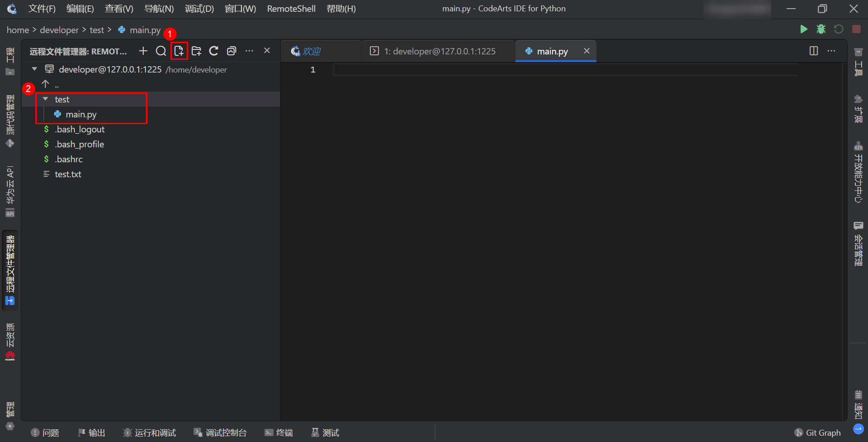This screenshot has height=442, width=868.
Task: Open the 源代码管理 source control panel
Action: (x=10, y=121)
